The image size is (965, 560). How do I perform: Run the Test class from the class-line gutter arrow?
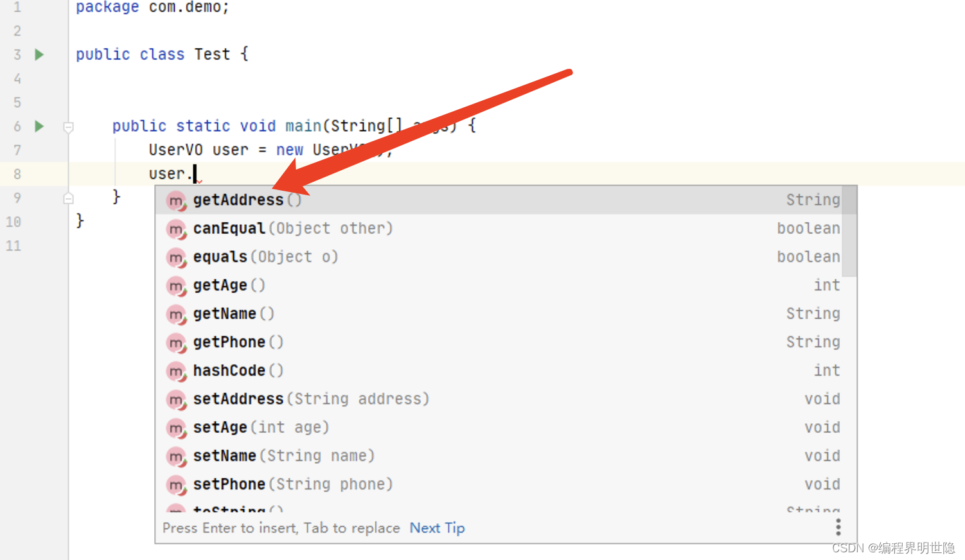point(39,55)
